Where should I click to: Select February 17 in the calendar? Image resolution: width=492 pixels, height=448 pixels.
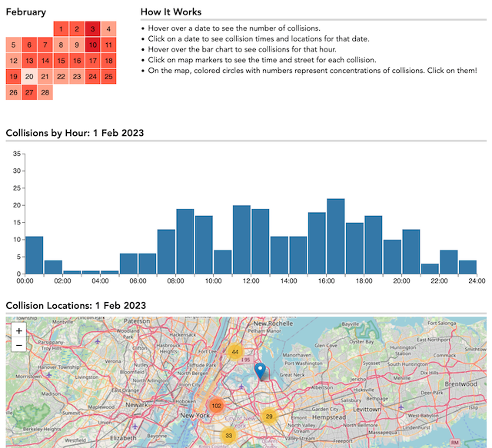[92, 61]
